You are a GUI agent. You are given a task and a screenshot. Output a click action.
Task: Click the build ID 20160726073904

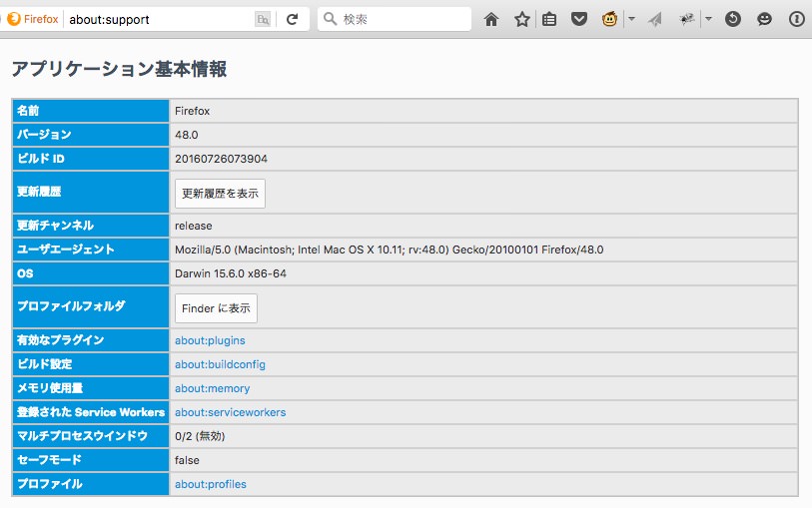(221, 159)
